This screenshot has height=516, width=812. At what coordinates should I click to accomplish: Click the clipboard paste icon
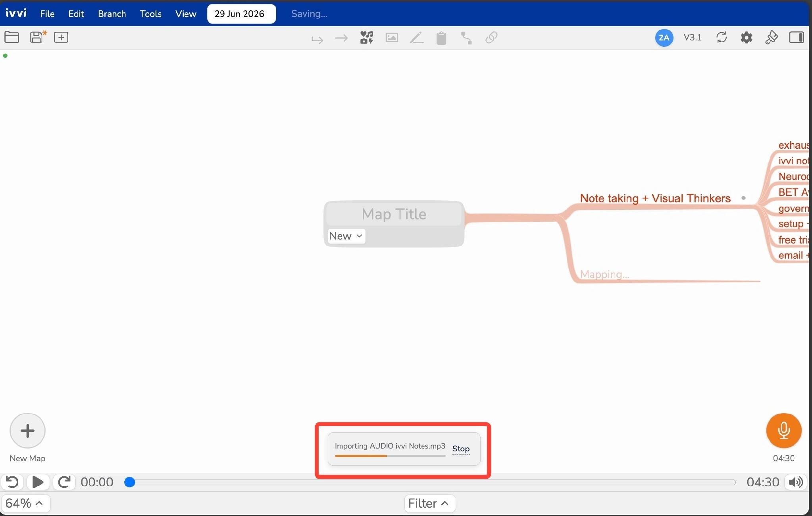coord(441,38)
